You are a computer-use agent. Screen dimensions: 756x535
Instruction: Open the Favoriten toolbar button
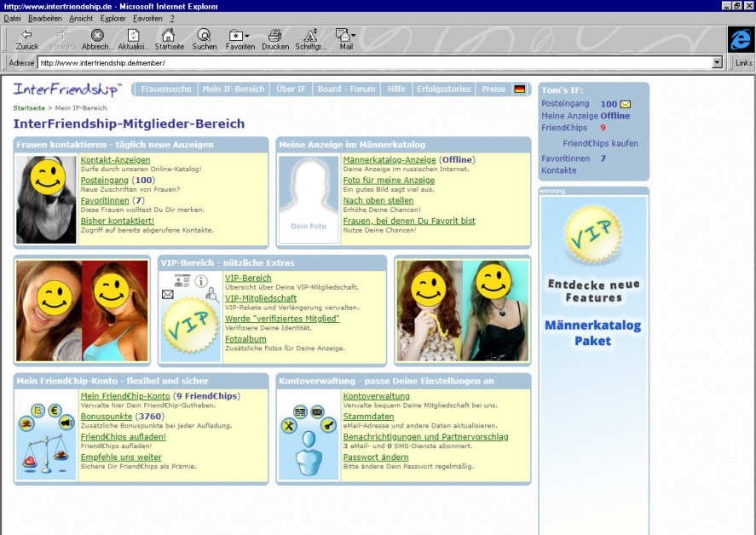click(240, 39)
